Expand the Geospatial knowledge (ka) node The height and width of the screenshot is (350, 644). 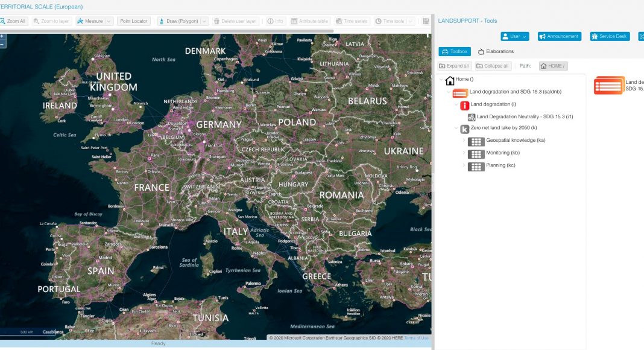464,141
